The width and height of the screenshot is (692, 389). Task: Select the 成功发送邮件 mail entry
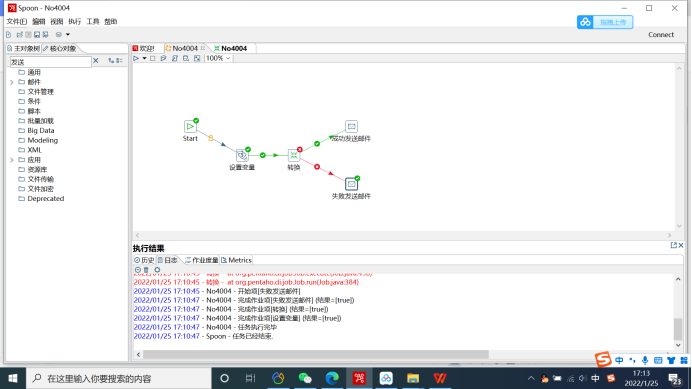click(x=351, y=126)
